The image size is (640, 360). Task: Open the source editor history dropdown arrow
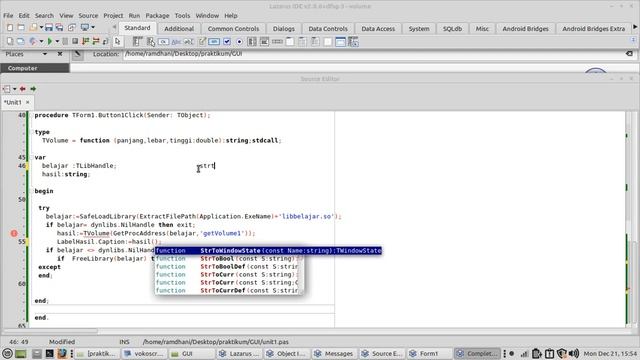pyautogui.click(x=15, y=89)
